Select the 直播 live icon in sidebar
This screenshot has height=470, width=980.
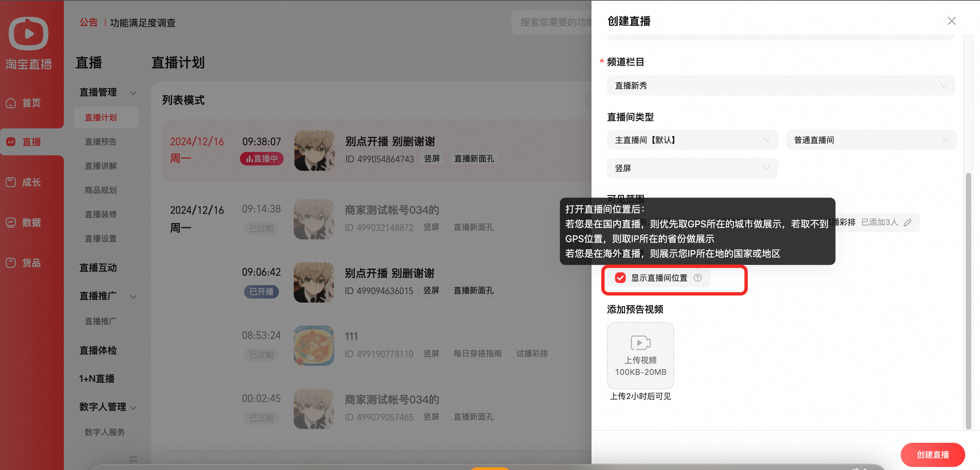11,142
